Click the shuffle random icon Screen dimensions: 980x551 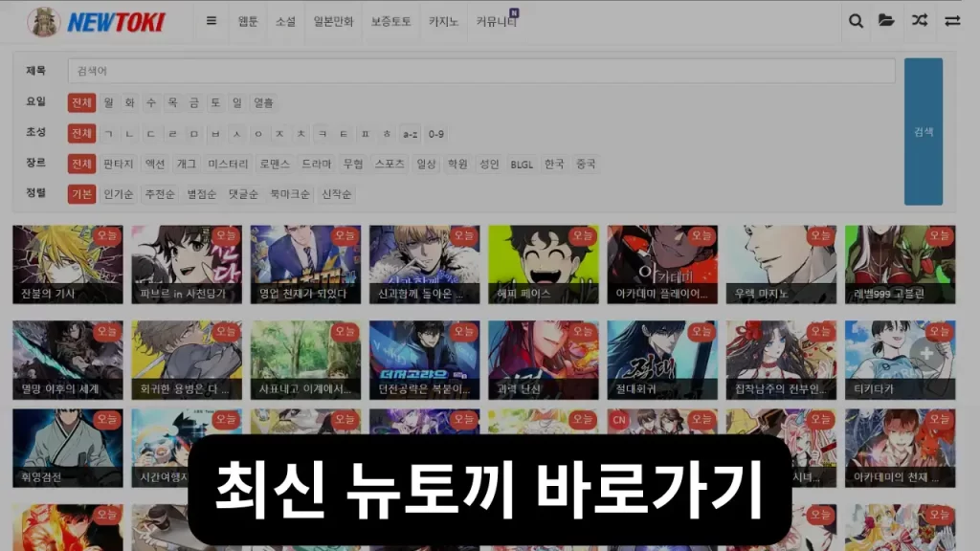click(920, 21)
